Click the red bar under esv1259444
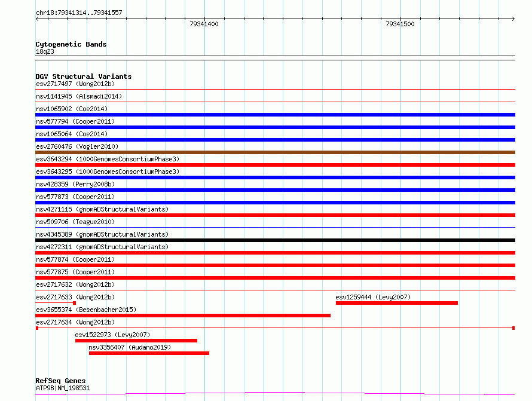532x401 pixels. click(x=397, y=303)
